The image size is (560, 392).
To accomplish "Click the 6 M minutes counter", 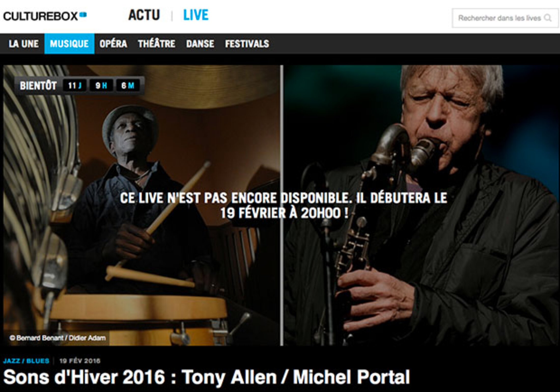I will [128, 86].
